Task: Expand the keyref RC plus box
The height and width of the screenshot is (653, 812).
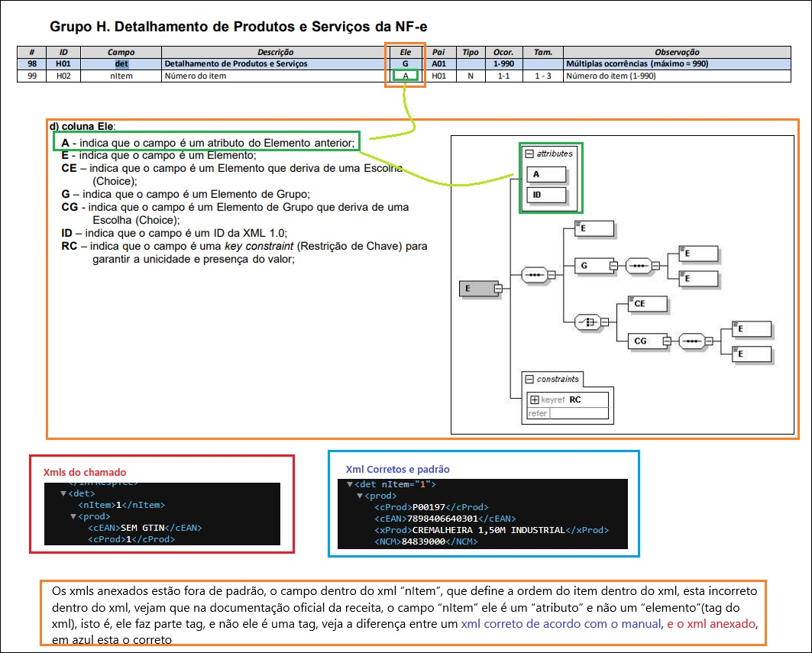Action: click(x=535, y=399)
